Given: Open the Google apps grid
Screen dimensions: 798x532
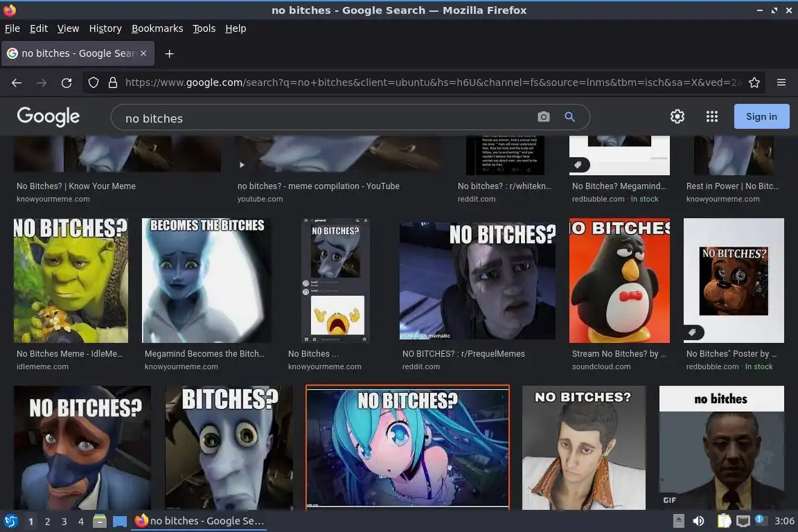Looking at the screenshot, I should [712, 116].
